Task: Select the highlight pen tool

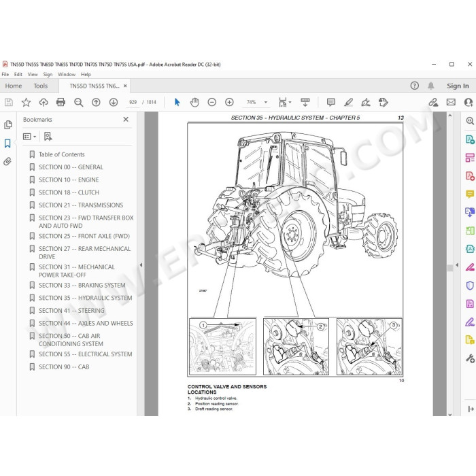Action: coord(348,102)
